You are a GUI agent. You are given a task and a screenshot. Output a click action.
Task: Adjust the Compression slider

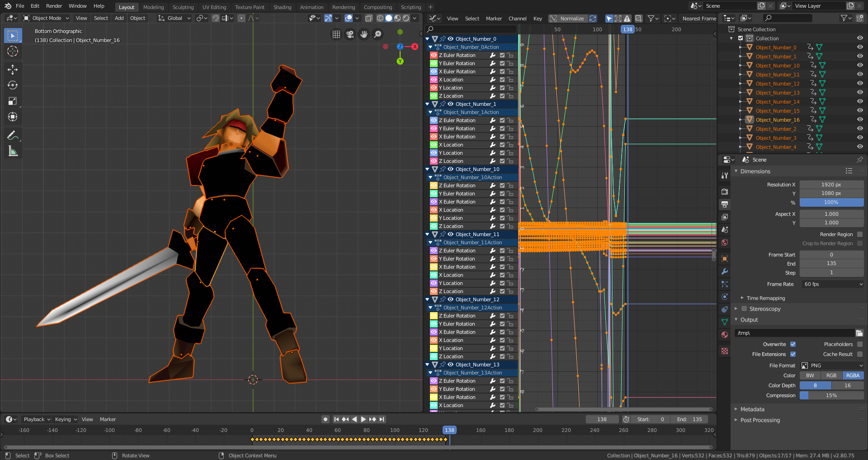point(831,395)
